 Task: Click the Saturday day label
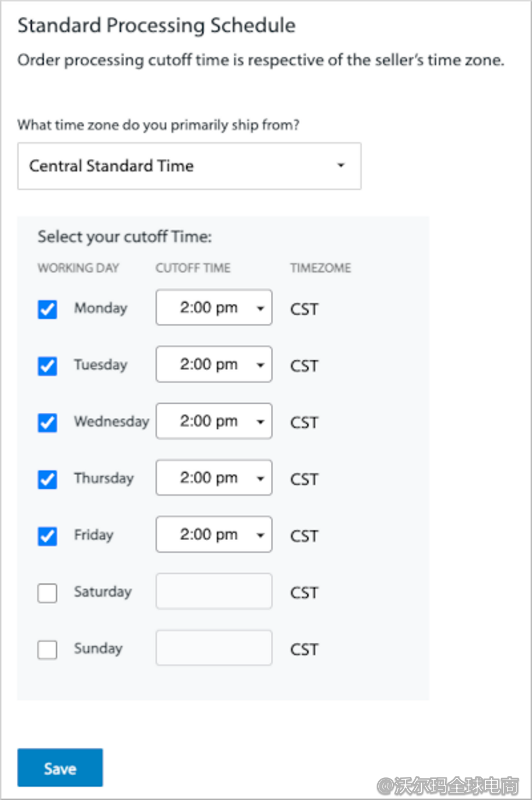pos(103,592)
